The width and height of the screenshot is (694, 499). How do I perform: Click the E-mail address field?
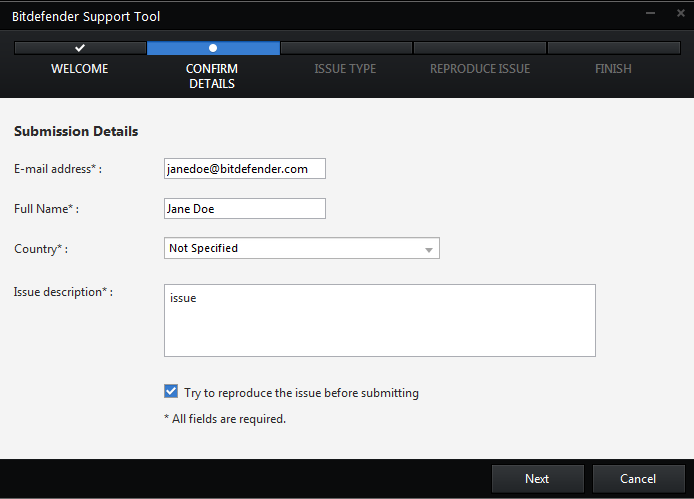pyautogui.click(x=245, y=169)
